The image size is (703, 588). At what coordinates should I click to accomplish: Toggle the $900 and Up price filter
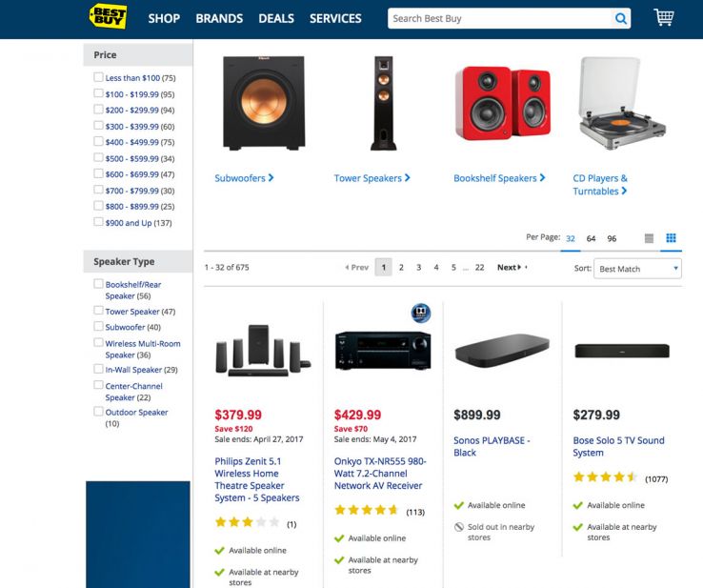[98, 222]
